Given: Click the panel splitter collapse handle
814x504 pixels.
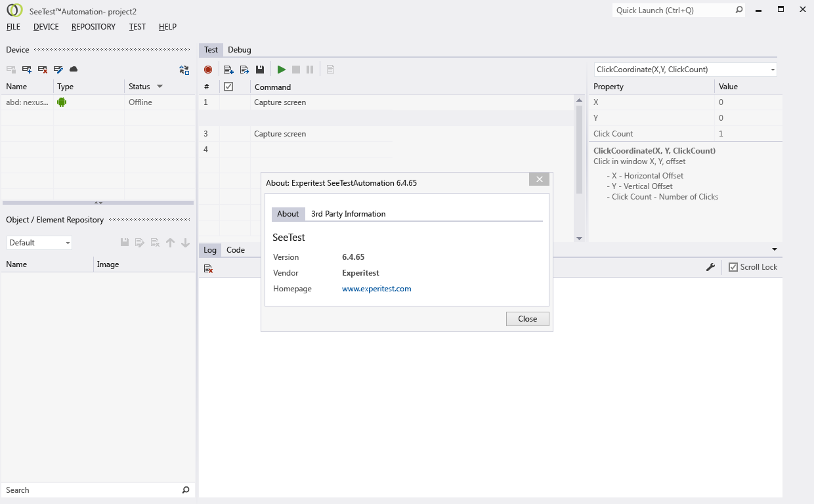Looking at the screenshot, I should coord(98,203).
